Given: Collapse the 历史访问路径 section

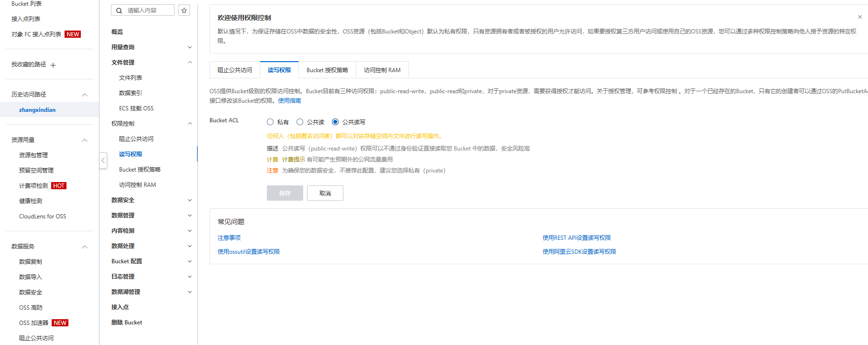Looking at the screenshot, I should pyautogui.click(x=85, y=95).
